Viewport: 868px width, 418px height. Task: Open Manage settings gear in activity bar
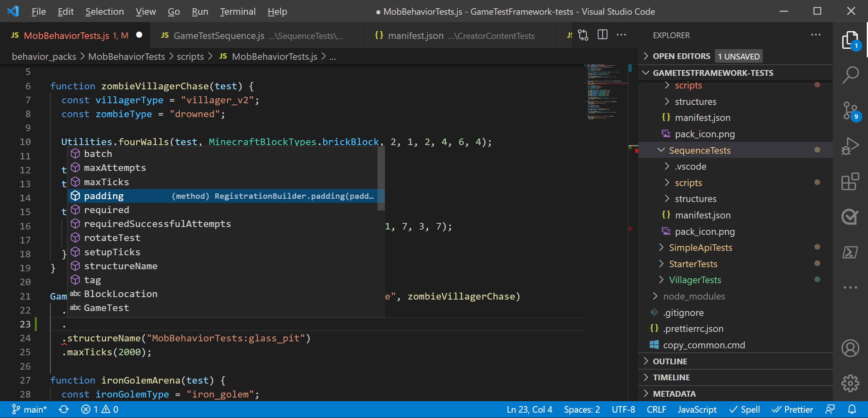[850, 383]
